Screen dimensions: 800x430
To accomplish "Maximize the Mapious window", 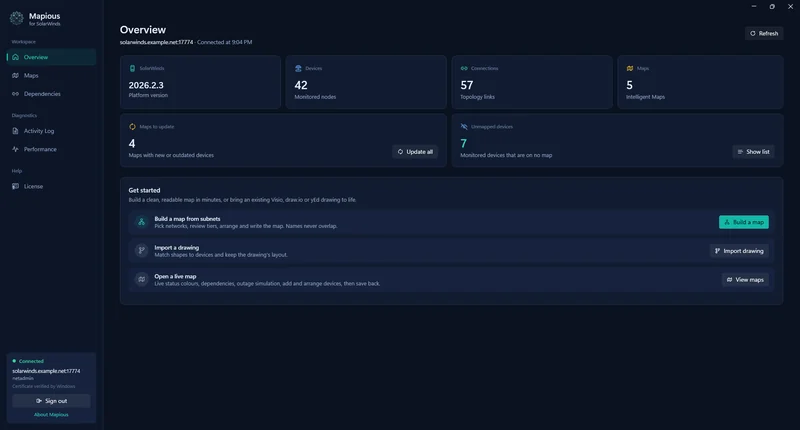I will 772,7.
